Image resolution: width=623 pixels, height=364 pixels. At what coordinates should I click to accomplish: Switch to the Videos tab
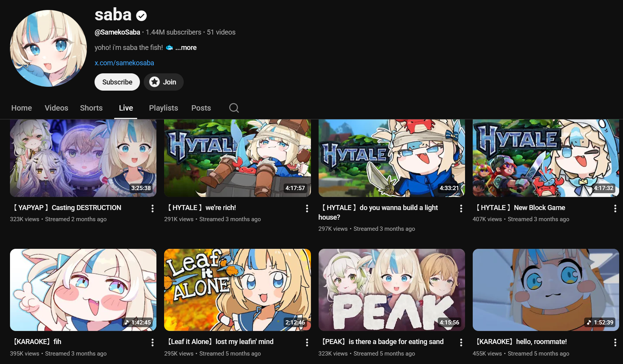(56, 108)
